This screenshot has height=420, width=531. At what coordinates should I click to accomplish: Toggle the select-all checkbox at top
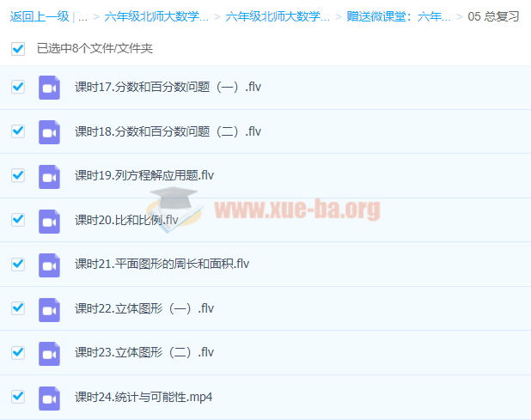pyautogui.click(x=18, y=49)
